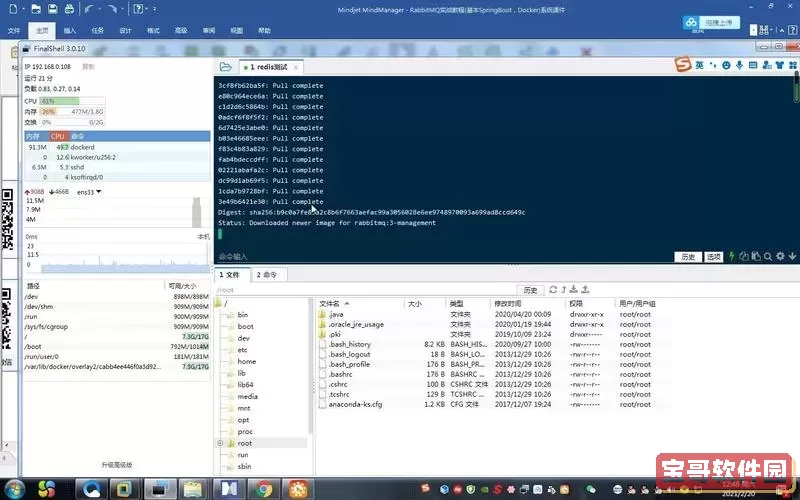Select the dockerd process row
800x500 pixels.
click(117, 147)
